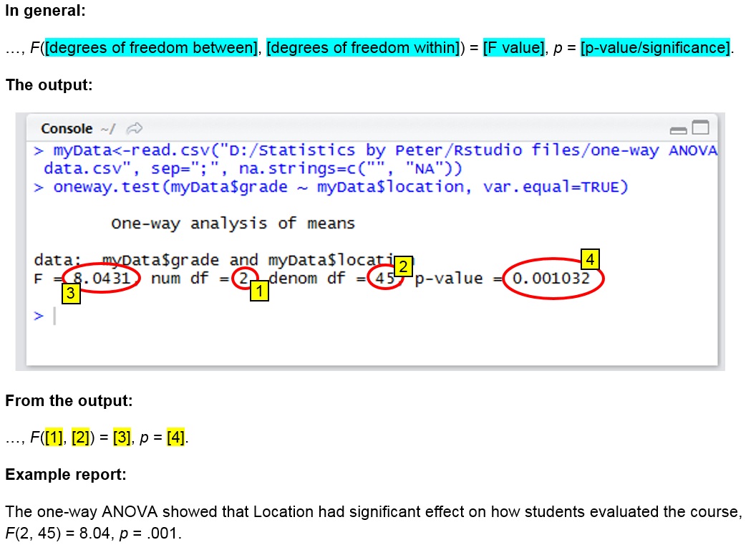Click the yellow marker 1 box
Image resolution: width=756 pixels, height=550 pixels.
(259, 291)
